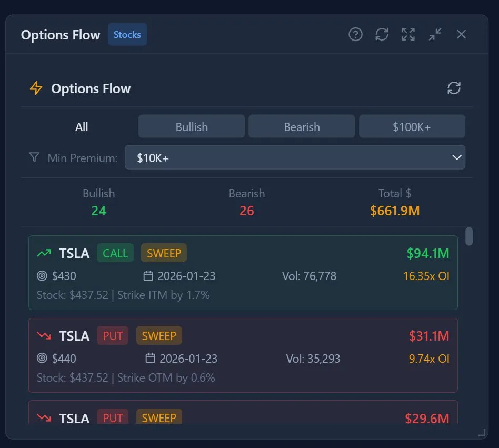Open the help question-mark icon
The height and width of the screenshot is (448, 499).
(355, 34)
